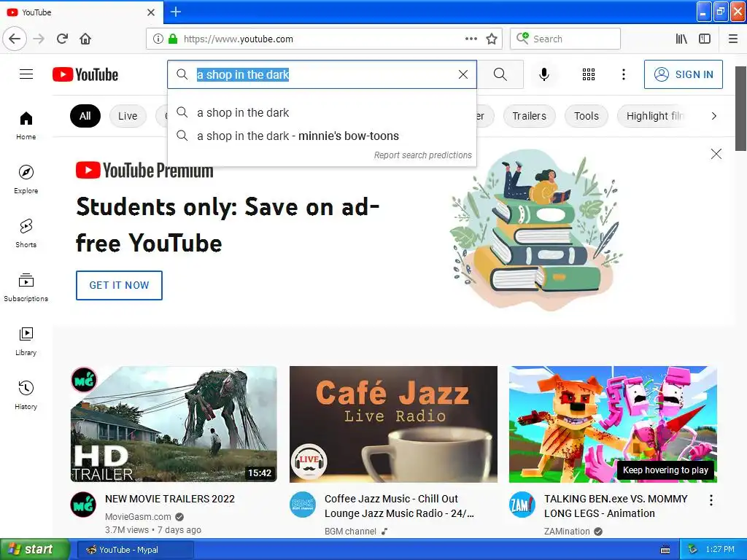Screen dimensions: 747x560
Task: Click the YouTube logo
Action: (x=85, y=75)
